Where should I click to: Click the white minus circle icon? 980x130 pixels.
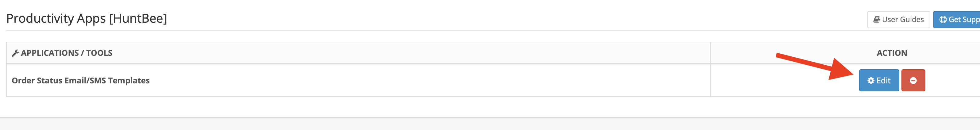[x=913, y=81]
